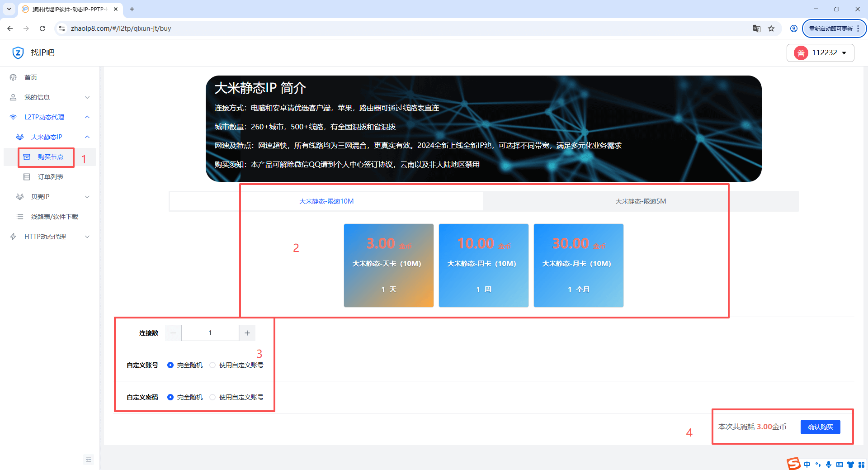Select 使用自定义账号 for 自定义密码
The width and height of the screenshot is (868, 470).
(236, 397)
